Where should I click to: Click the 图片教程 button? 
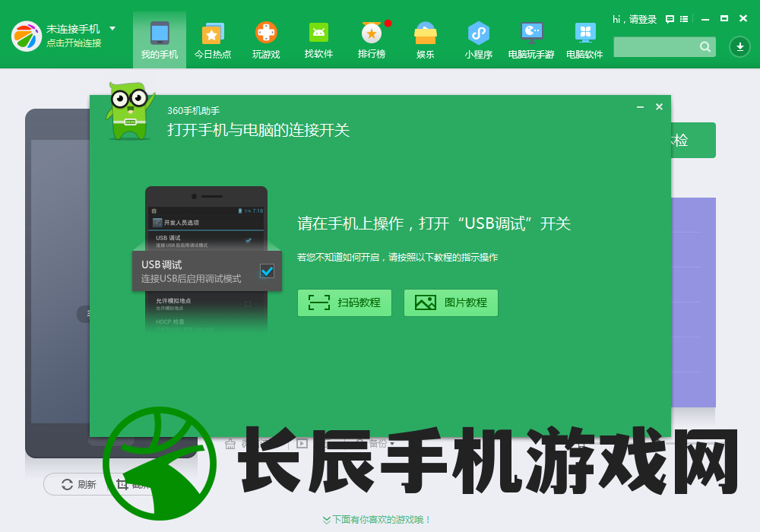point(451,302)
